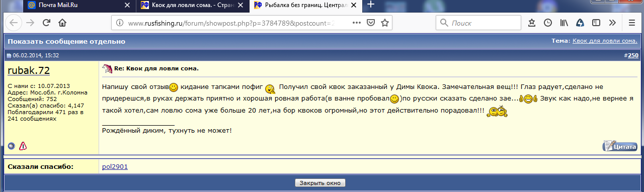Click the double smiley after 'порадовал!!!'
Screen dimensions: 644x192
pos(497,112)
